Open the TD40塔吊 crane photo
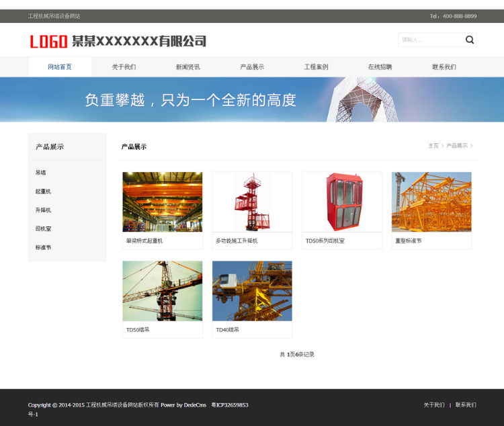This screenshot has height=426, width=504. pos(252,291)
